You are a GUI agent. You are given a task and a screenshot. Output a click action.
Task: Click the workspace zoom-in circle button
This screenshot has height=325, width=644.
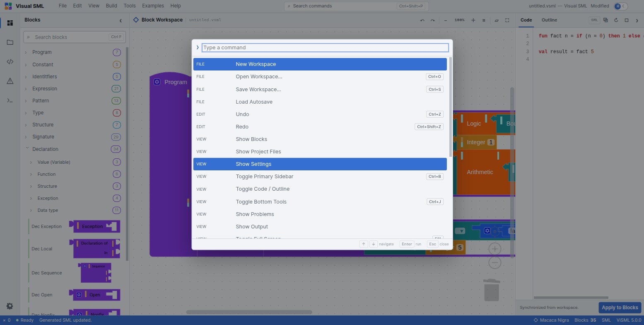495,249
